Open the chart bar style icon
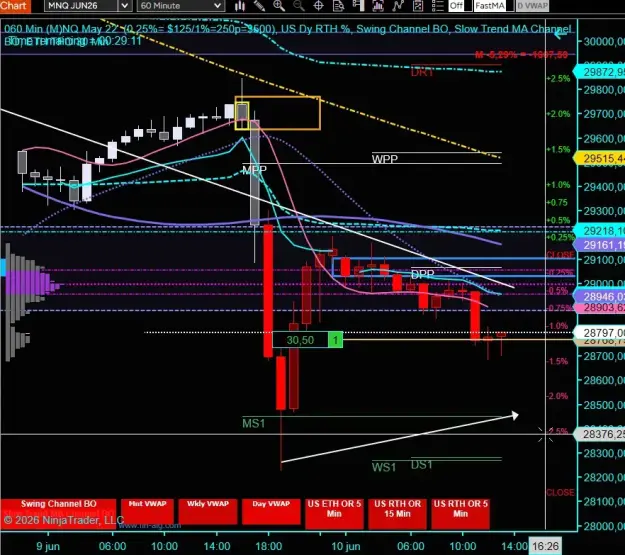 (x=240, y=6)
